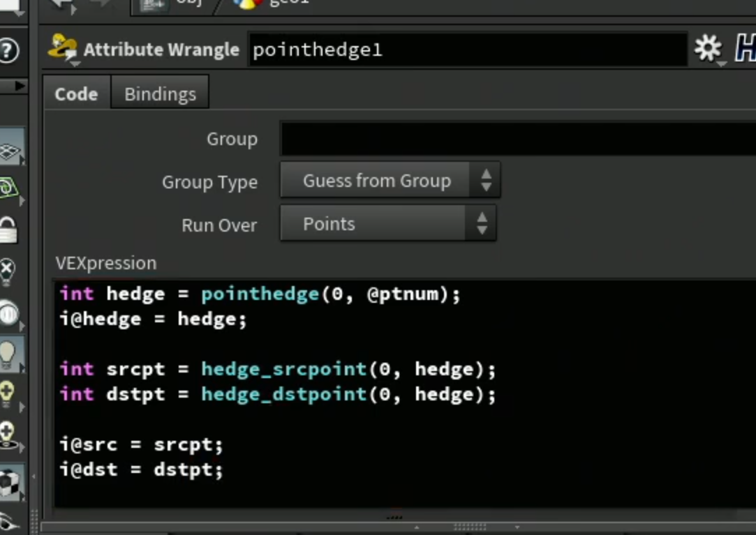Image resolution: width=756 pixels, height=535 pixels.
Task: Click the Attribute Wrangle title text
Action: [x=161, y=49]
